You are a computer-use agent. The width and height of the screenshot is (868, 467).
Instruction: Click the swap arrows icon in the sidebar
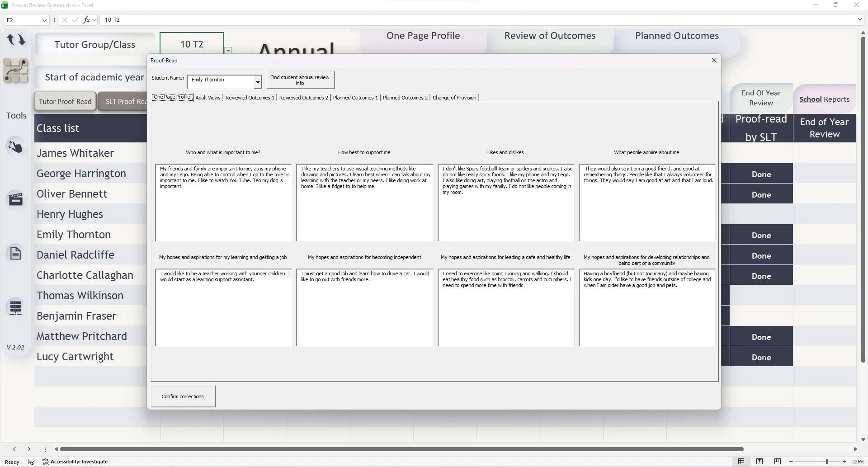pyautogui.click(x=16, y=40)
